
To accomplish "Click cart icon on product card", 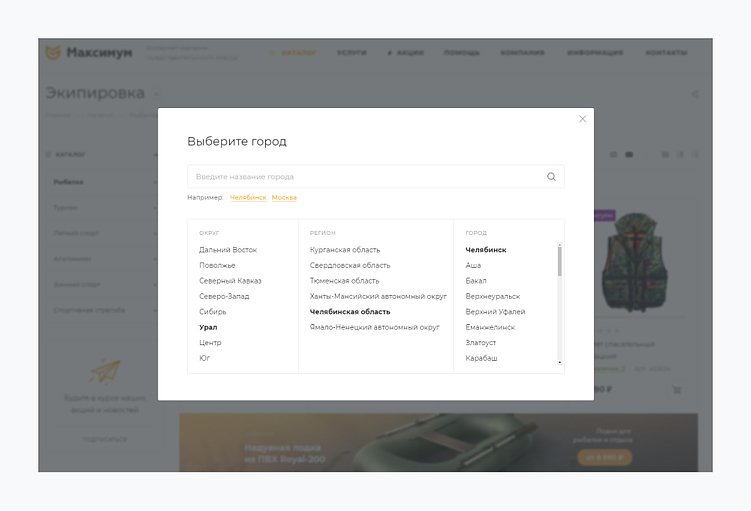I will 677,390.
